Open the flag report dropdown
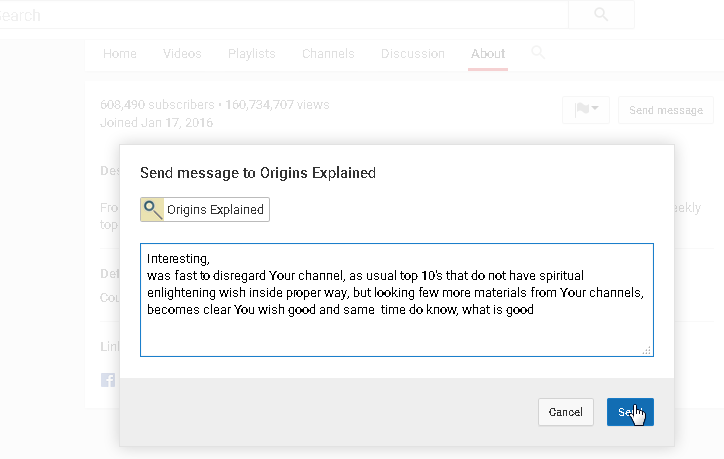 tap(586, 109)
